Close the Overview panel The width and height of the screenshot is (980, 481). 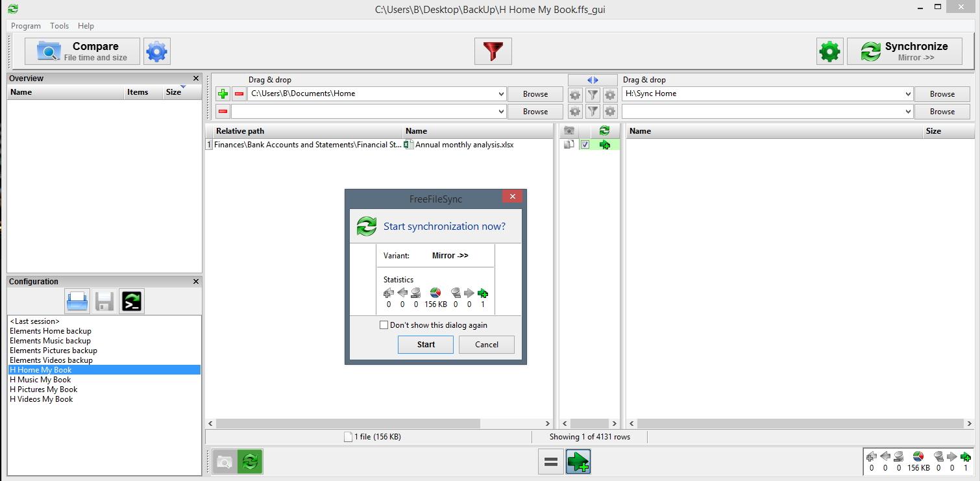click(x=196, y=79)
